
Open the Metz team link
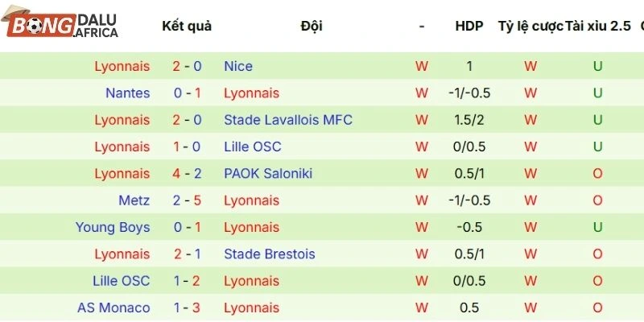tap(134, 200)
